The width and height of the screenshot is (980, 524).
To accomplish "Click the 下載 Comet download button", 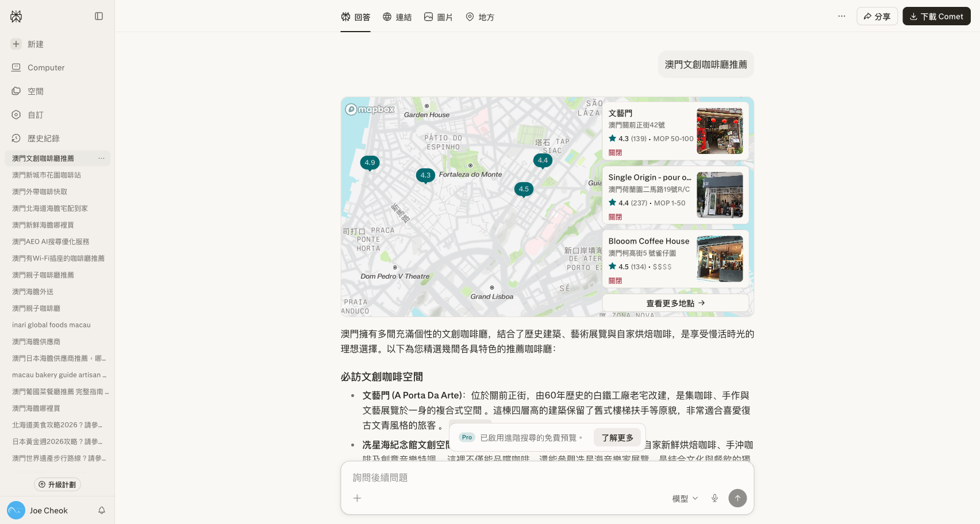I will [936, 16].
